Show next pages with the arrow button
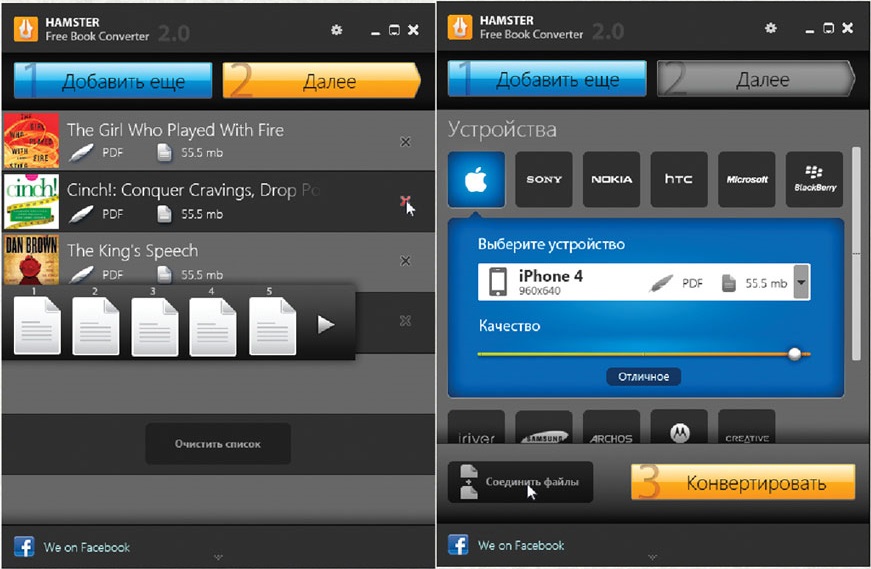This screenshot has width=871, height=569. pyautogui.click(x=326, y=325)
